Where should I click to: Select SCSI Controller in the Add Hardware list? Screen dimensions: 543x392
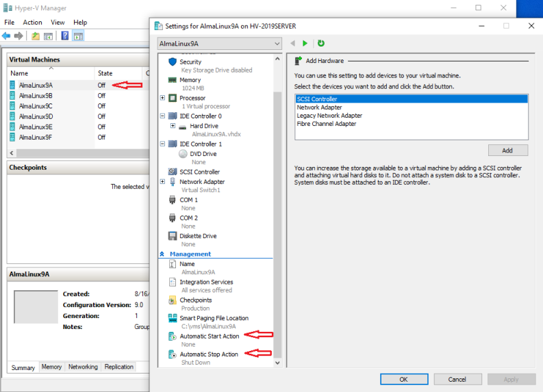pyautogui.click(x=412, y=99)
